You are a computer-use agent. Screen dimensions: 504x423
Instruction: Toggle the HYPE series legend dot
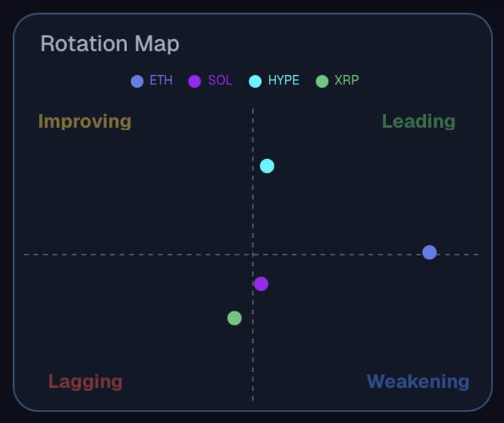pyautogui.click(x=255, y=81)
